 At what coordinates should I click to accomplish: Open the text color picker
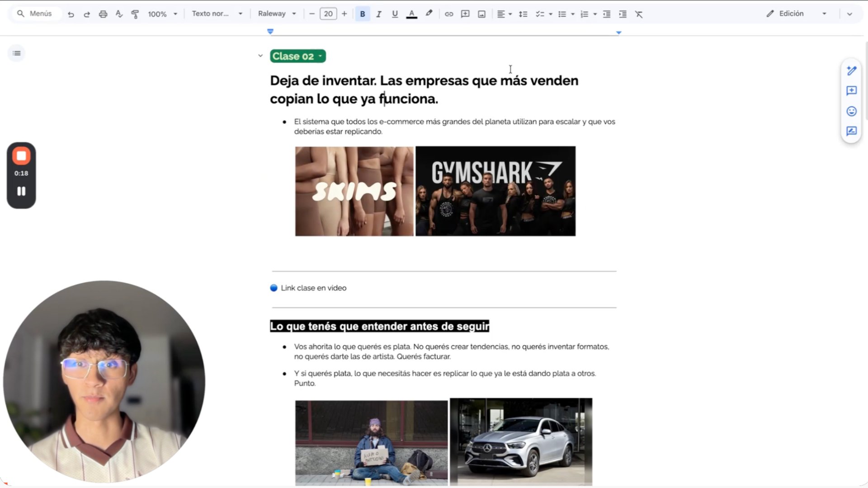click(411, 14)
